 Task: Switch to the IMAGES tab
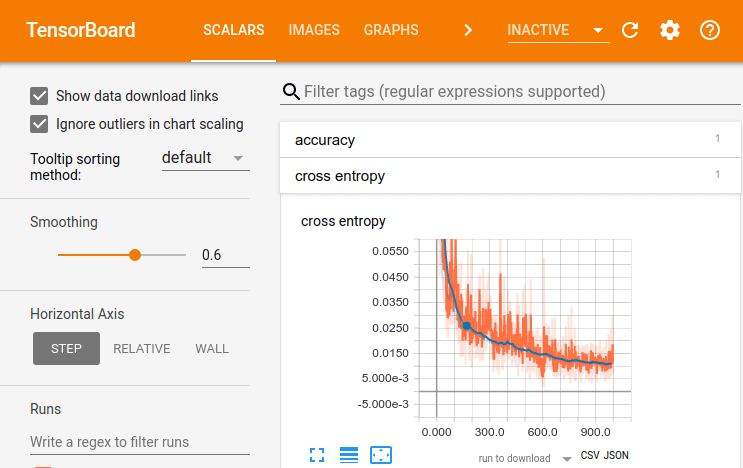[x=314, y=30]
